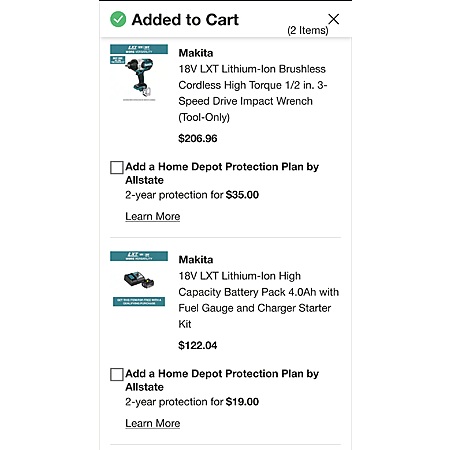The height and width of the screenshot is (450, 450).
Task: Click the protection plan label for the battery kit
Action: pos(222,380)
